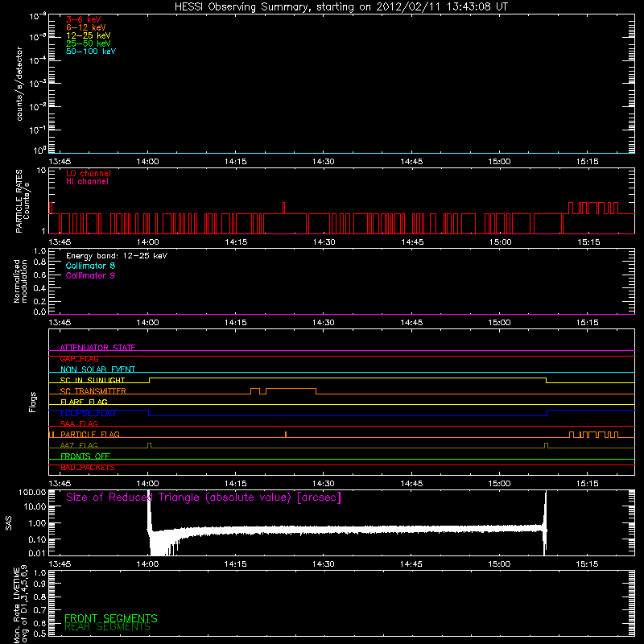The image size is (644, 644).
Task: Select the 3-6 keV legend entry
Action: pyautogui.click(x=84, y=19)
